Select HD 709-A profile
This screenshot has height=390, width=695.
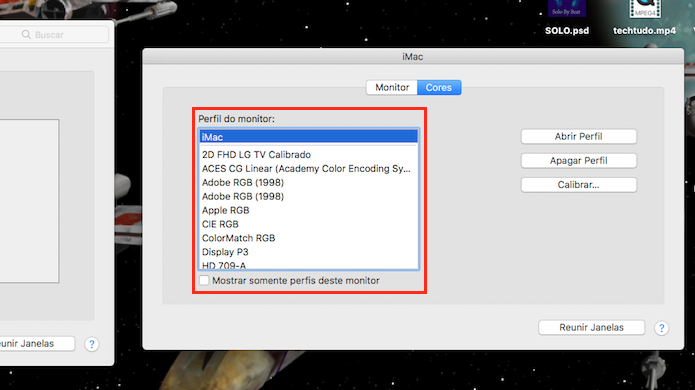[308, 265]
